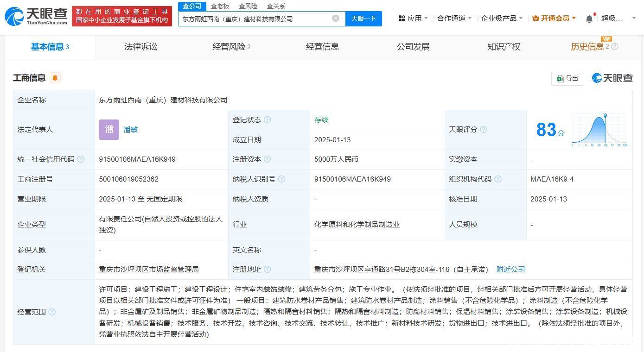The width and height of the screenshot is (644, 352).
Task: Click help icon next to 天眼评分
Action: [x=484, y=130]
